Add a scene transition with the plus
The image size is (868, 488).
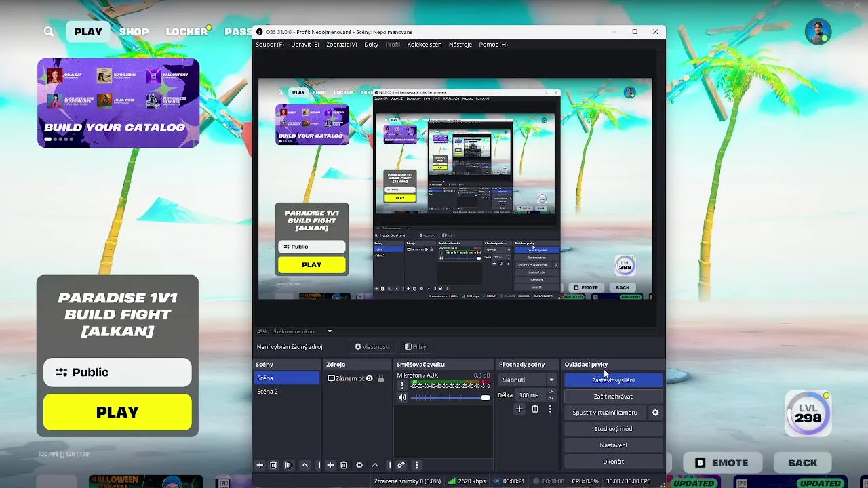519,409
